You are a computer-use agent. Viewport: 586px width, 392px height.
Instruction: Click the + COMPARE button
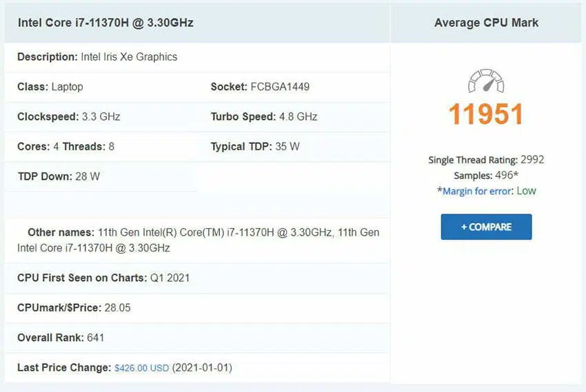point(486,227)
